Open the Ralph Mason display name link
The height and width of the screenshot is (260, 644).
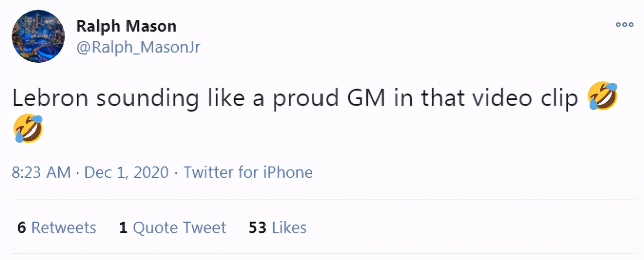coord(126,26)
